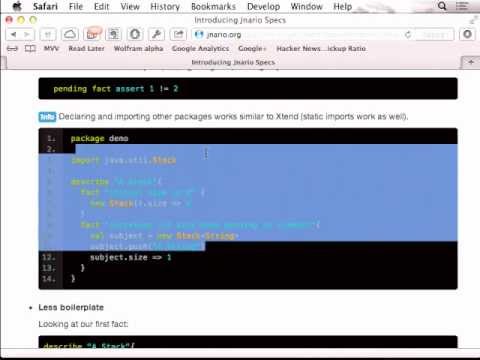Select the Introducing Jnario Specs tab
The width and height of the screenshot is (480, 360).
[x=233, y=62]
